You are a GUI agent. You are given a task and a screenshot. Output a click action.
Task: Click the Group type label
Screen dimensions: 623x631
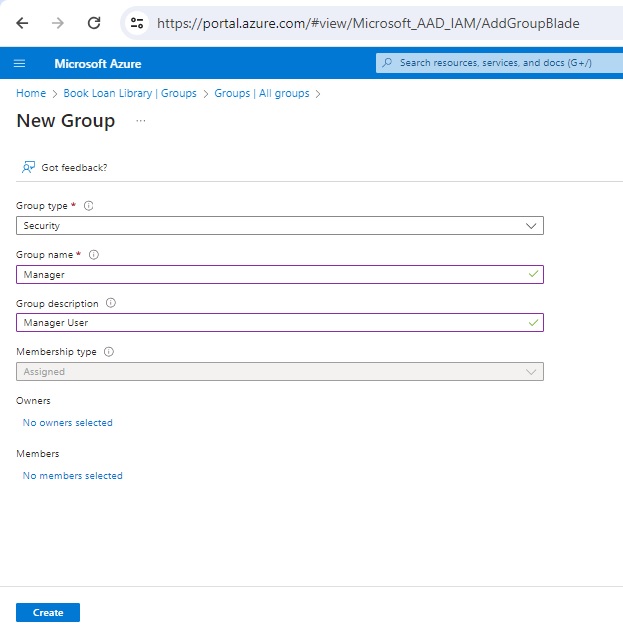[x=42, y=206]
